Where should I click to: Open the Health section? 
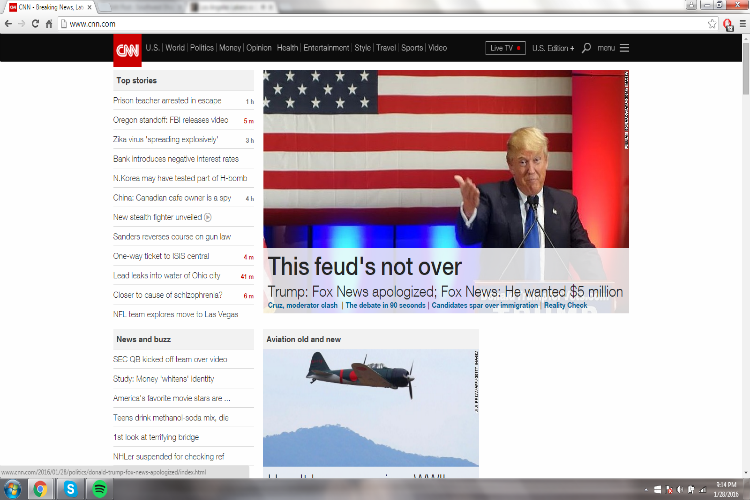tap(287, 47)
